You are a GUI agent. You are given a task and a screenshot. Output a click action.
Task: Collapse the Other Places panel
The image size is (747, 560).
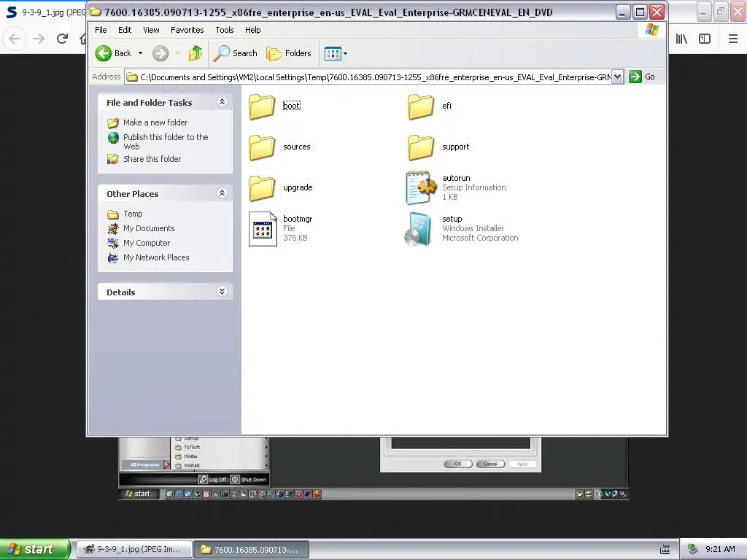222,192
